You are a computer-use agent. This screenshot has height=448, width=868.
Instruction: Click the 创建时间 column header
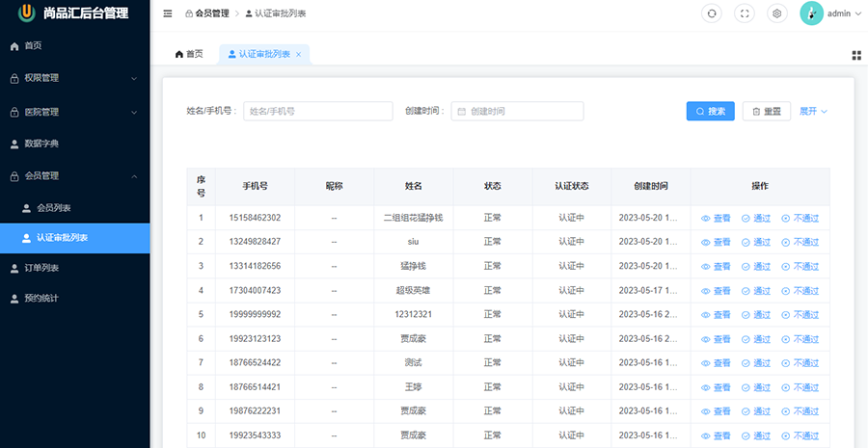[651, 186]
